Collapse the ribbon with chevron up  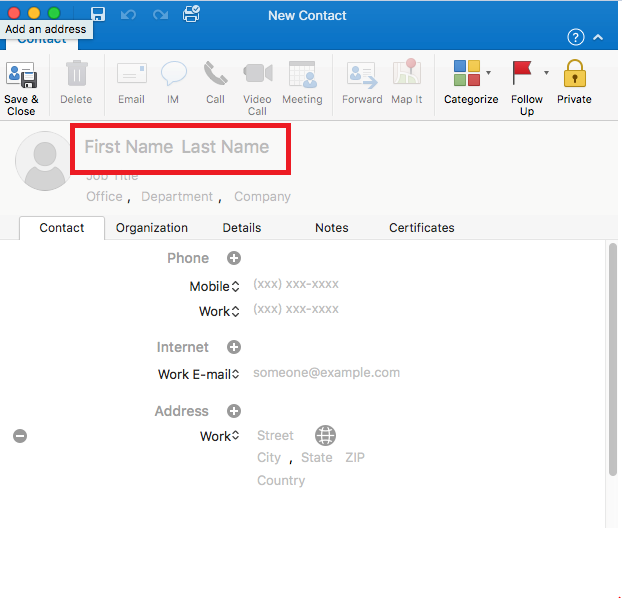pyautogui.click(x=598, y=37)
